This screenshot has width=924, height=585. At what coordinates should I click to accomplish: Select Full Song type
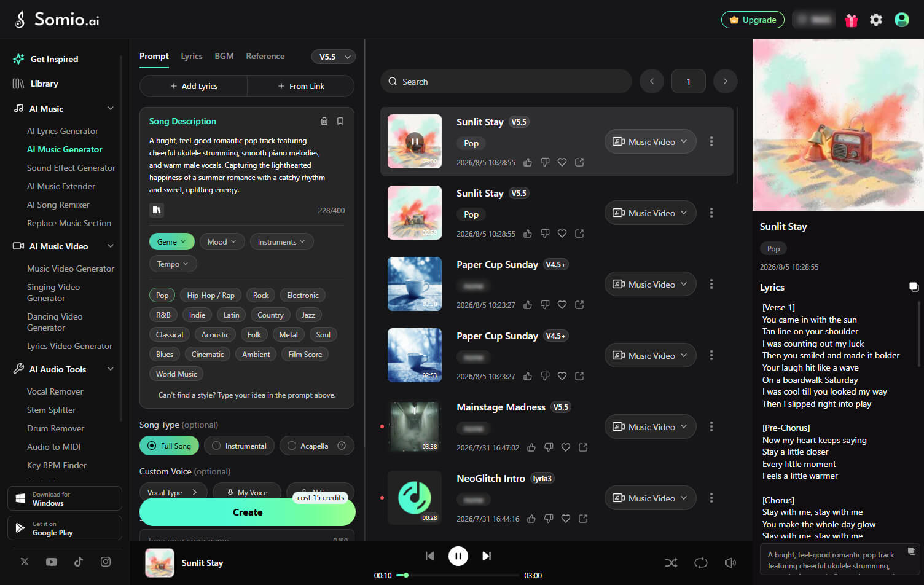point(170,446)
